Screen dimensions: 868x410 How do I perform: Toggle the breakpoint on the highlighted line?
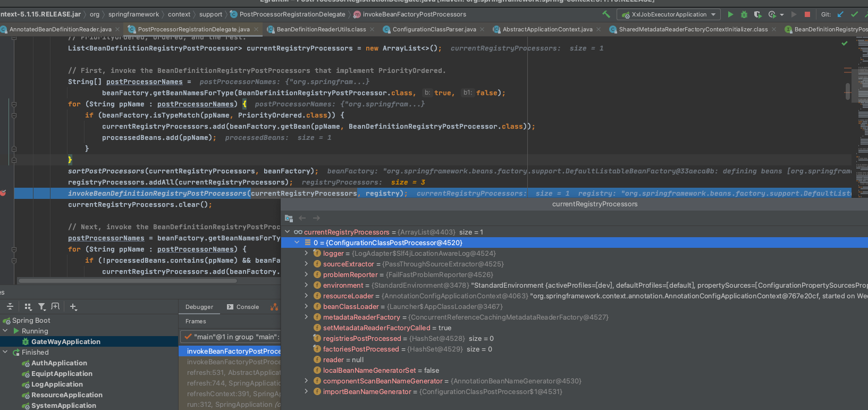[3, 193]
